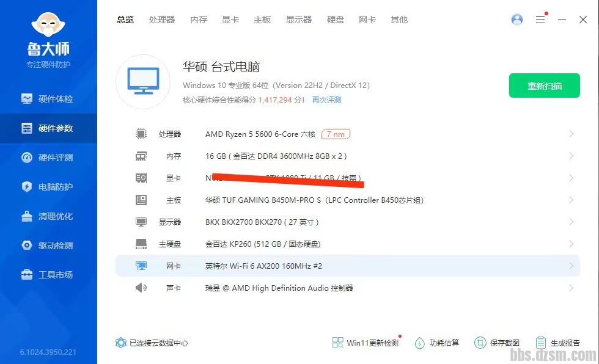Expand the 主板 row chevron
Image resolution: width=599 pixels, height=364 pixels.
point(571,200)
